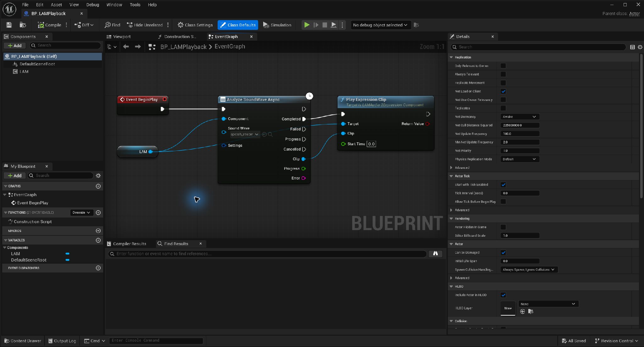
Task: Enable the Actor Hidden In Game checkbox
Action: point(503,227)
